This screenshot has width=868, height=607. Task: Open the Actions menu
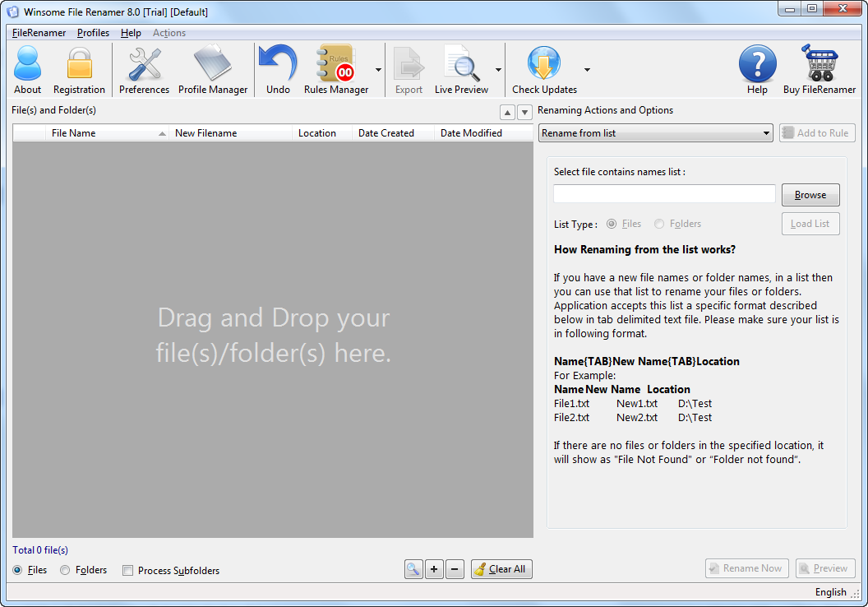169,33
